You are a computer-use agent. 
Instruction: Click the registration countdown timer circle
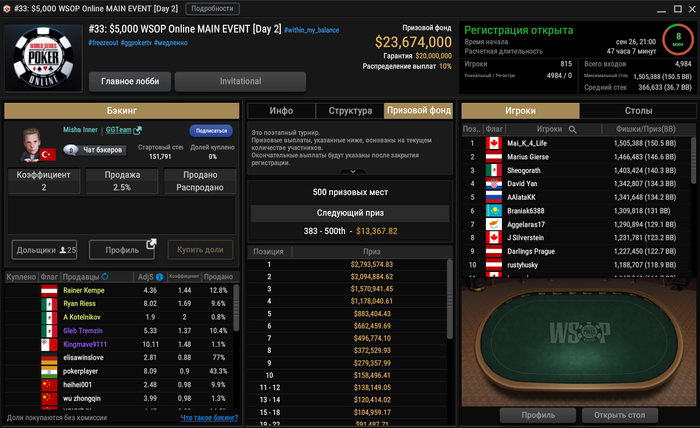click(678, 39)
